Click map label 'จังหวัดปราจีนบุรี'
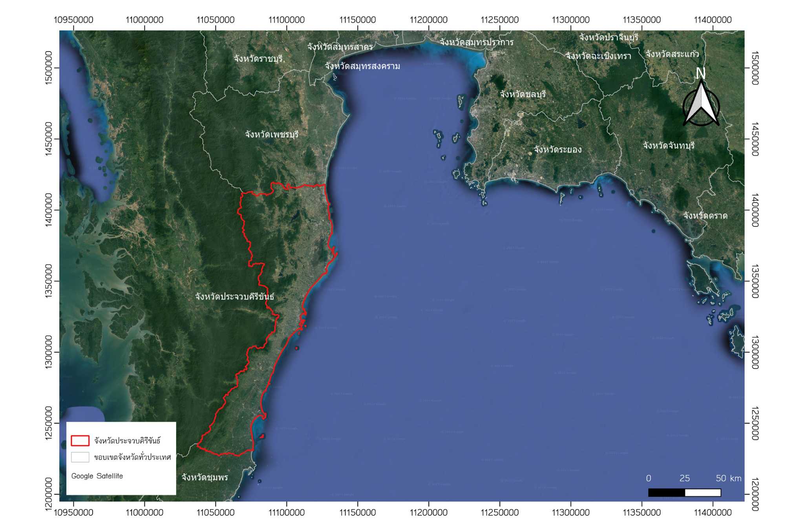Image resolution: width=804 pixels, height=532 pixels. (609, 37)
